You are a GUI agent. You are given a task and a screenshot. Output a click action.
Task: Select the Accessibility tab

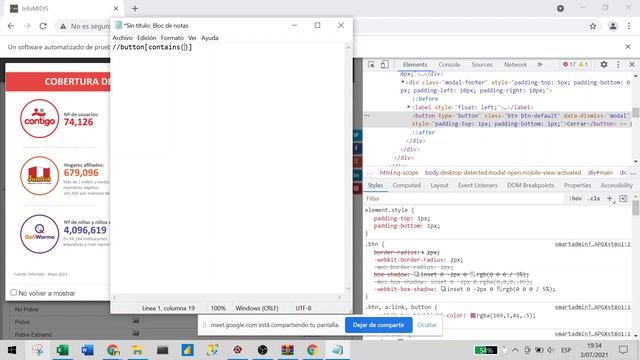tap(616, 185)
